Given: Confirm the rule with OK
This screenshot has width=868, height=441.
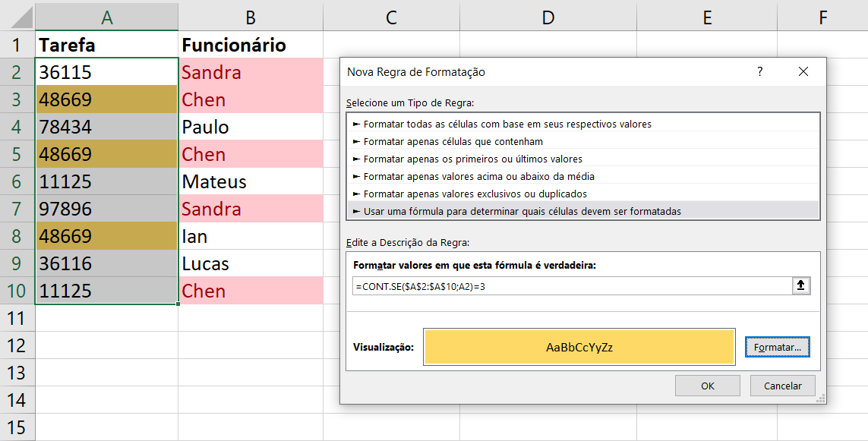Looking at the screenshot, I should tap(708, 386).
